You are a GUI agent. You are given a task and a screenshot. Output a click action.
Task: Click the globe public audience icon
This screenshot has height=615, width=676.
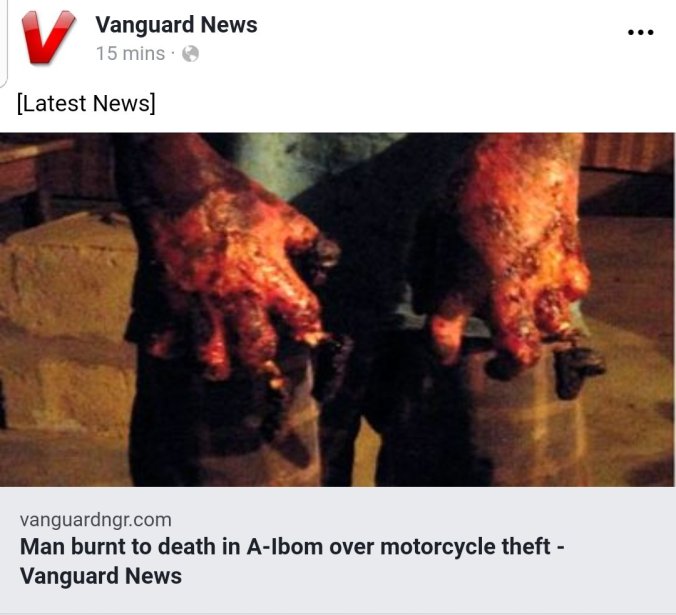(190, 54)
